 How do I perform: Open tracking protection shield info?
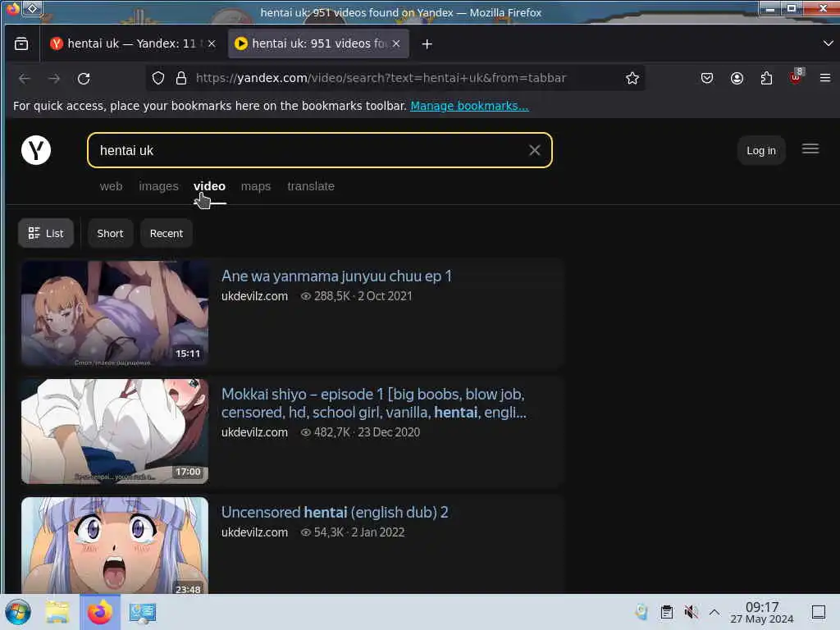158,78
